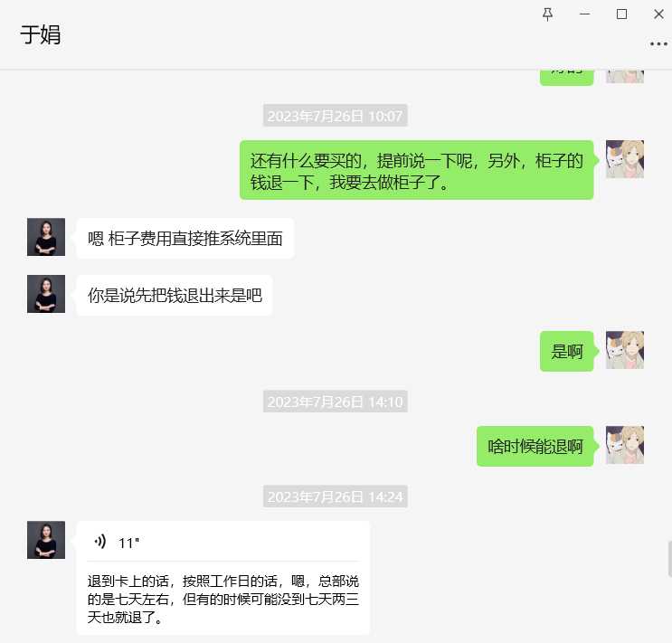Screen dimensions: 672x643
Task: Play the 11-second voice message
Action: (x=222, y=543)
